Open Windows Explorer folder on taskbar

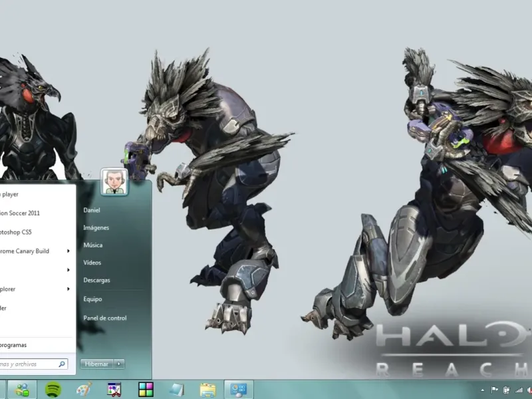207,390
